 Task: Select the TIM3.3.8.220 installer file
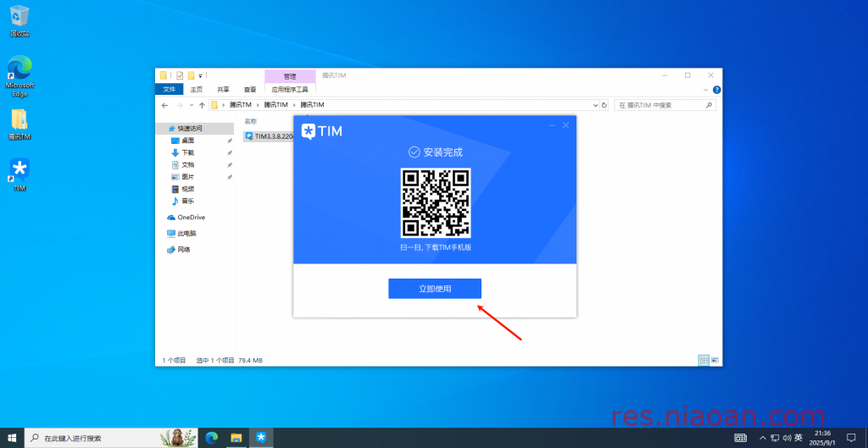[268, 136]
